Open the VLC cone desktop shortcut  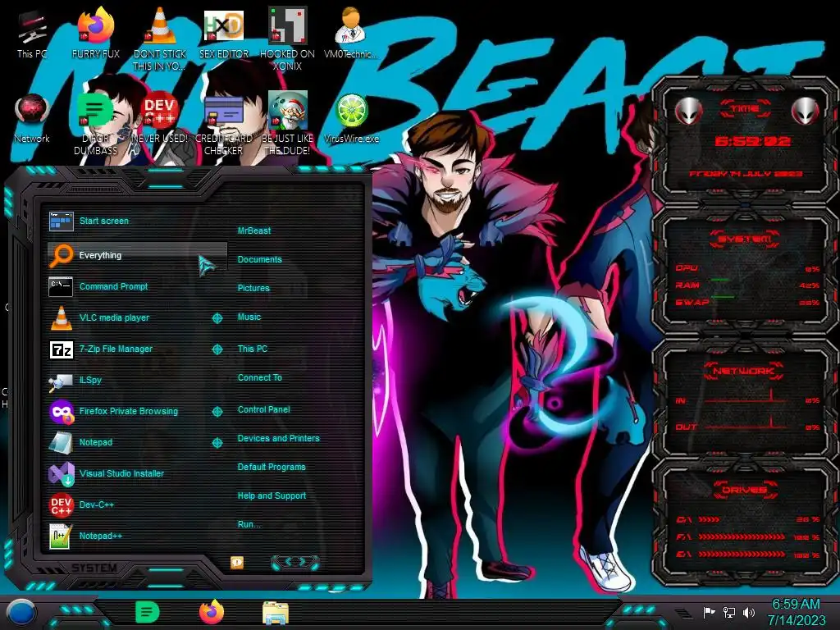(160, 38)
